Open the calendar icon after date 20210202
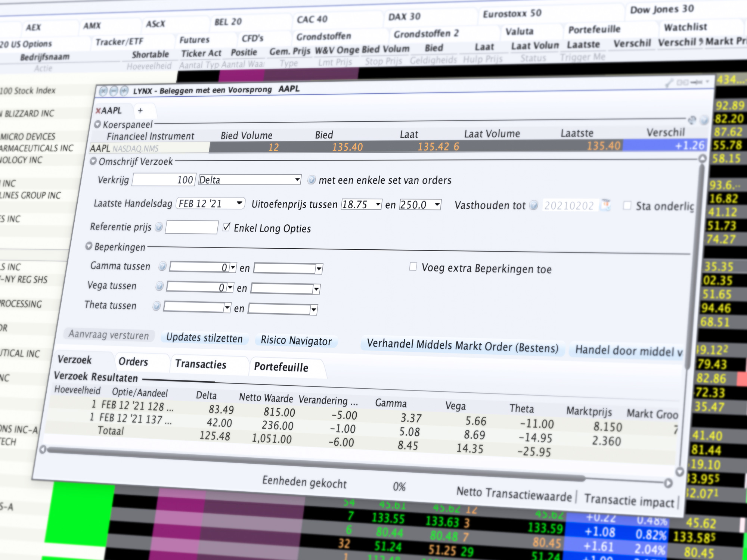The height and width of the screenshot is (560, 747). (x=606, y=205)
